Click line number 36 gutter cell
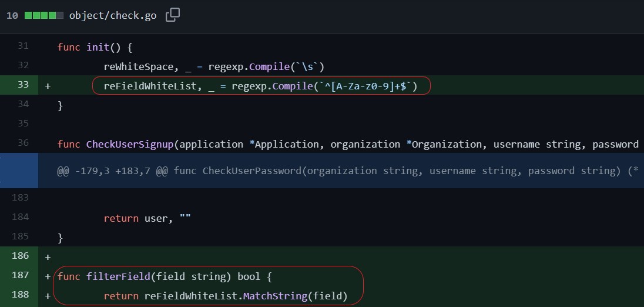This screenshot has height=307, width=644. 23,143
